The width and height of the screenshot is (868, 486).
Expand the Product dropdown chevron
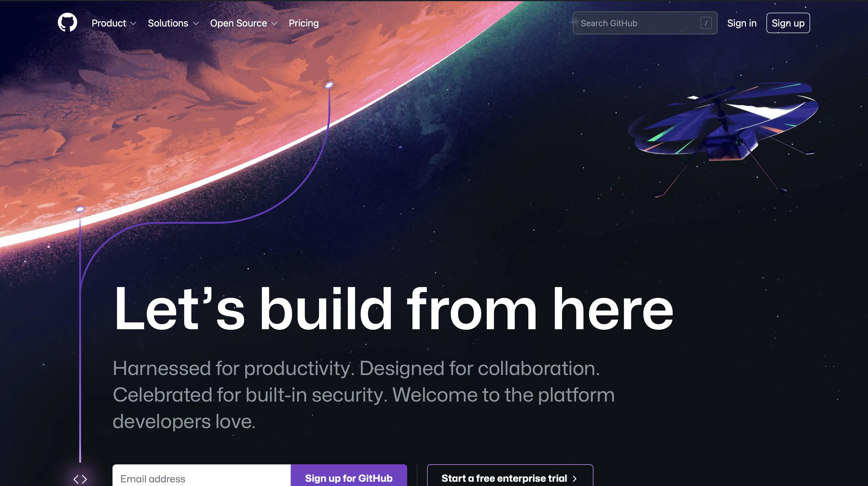(133, 23)
